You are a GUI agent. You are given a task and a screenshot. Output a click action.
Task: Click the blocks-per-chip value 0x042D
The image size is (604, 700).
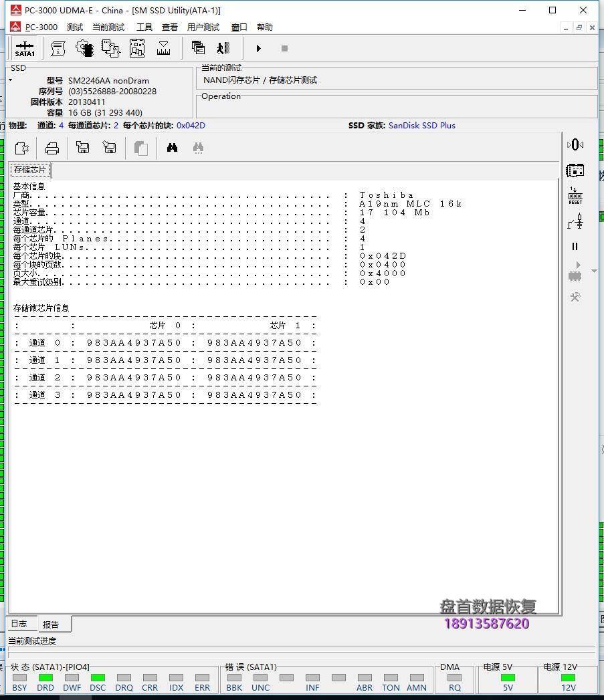coord(191,126)
